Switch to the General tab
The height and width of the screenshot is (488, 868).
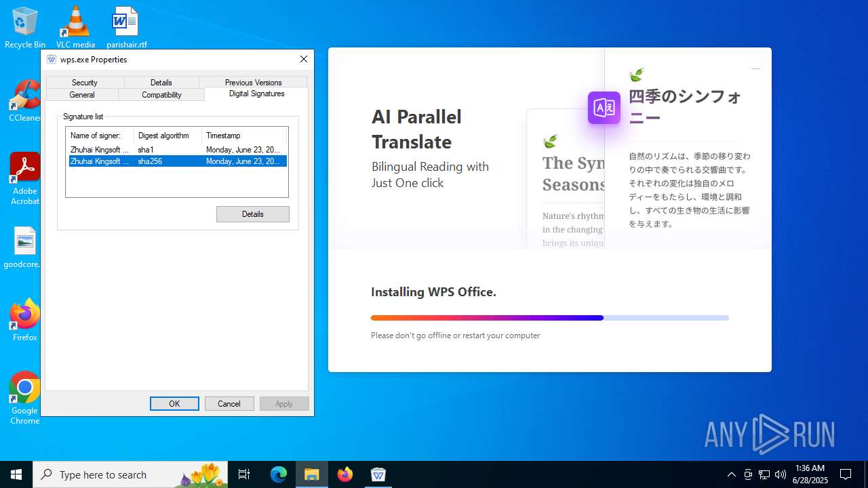click(82, 95)
